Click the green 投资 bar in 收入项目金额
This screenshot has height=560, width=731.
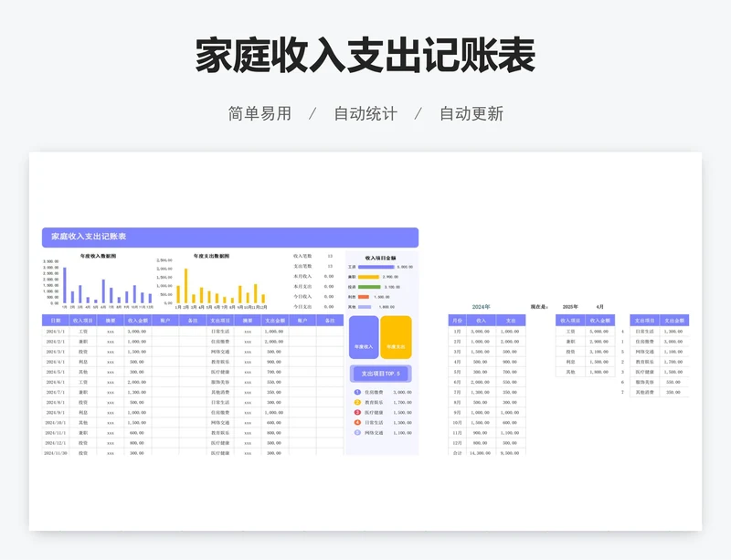pos(369,287)
